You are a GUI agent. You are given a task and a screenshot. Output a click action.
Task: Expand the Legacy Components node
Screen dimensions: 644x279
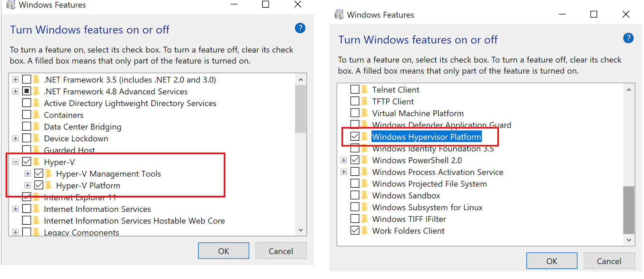point(15,232)
